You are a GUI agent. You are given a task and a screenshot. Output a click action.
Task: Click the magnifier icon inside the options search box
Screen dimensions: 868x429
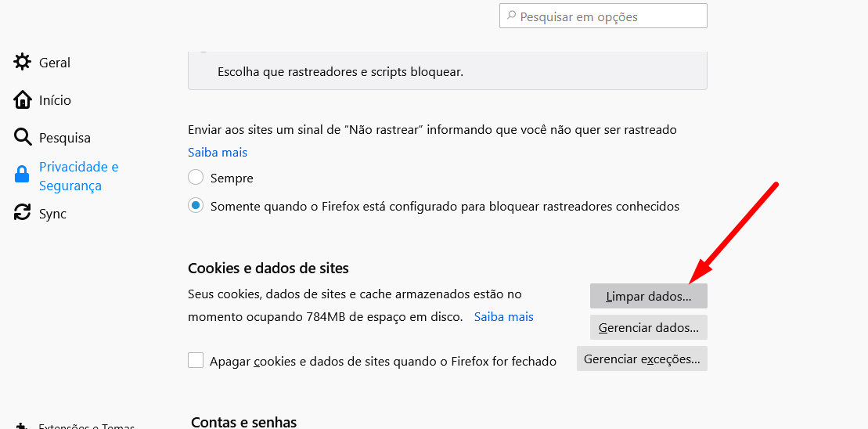[511, 16]
